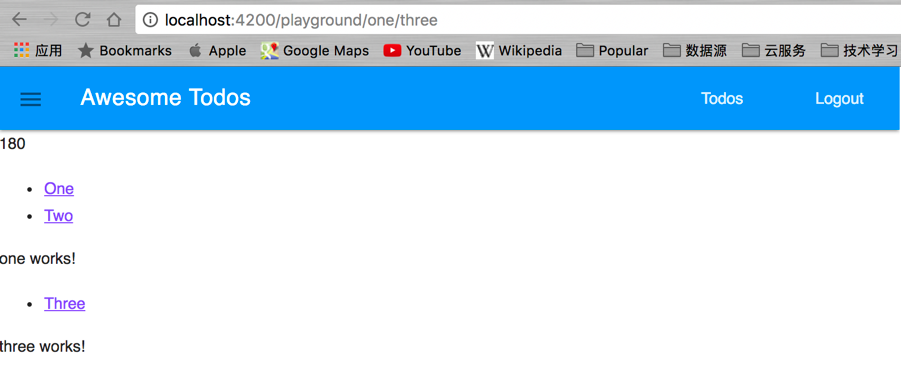Click Logout in the toolbar
The height and width of the screenshot is (370, 901).
coord(839,99)
